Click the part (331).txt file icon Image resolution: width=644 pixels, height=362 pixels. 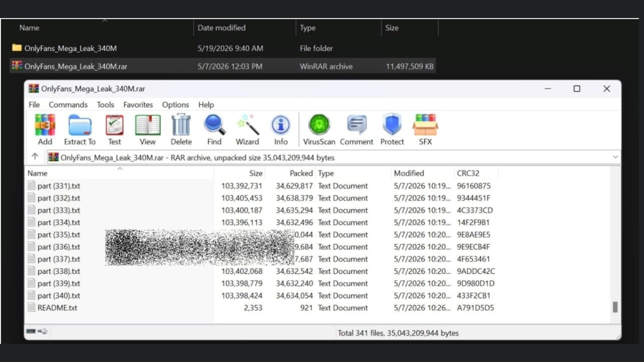tap(32, 185)
